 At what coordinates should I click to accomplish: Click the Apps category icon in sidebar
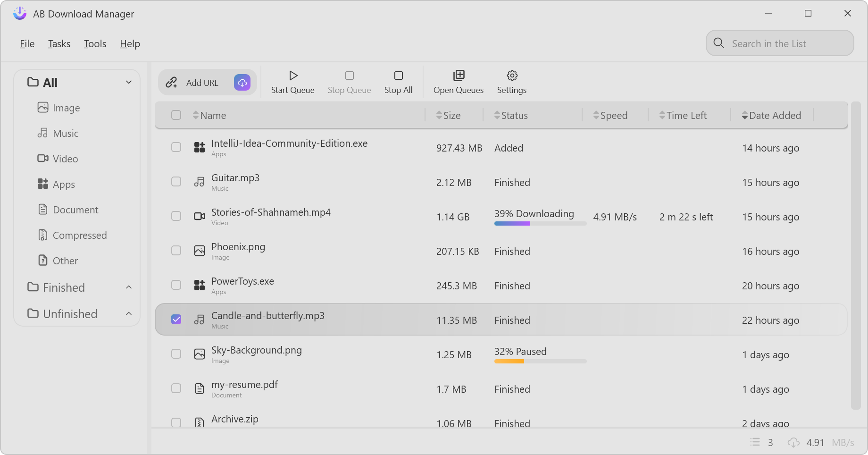click(x=43, y=184)
